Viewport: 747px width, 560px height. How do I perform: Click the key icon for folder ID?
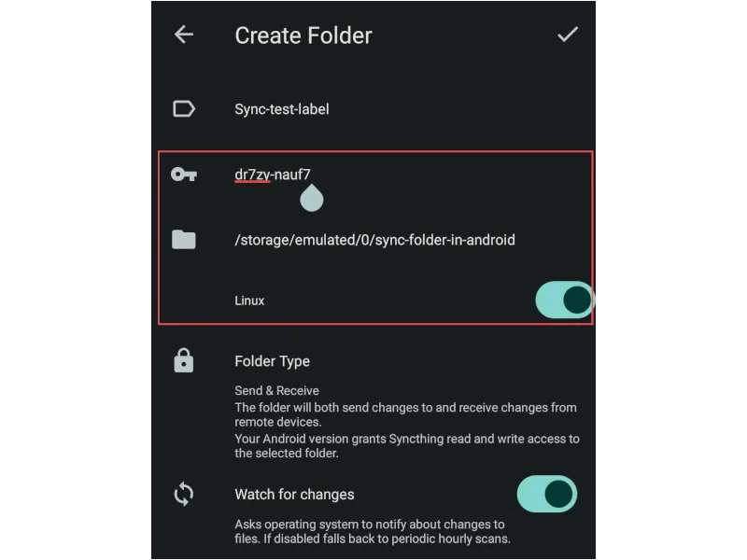(x=183, y=175)
